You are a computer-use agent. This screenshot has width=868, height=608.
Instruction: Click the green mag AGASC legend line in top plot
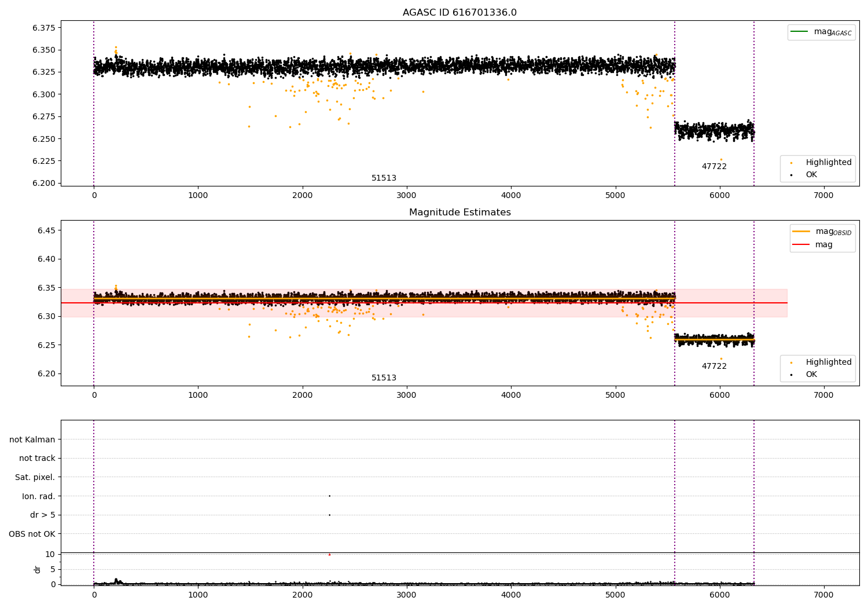800,32
